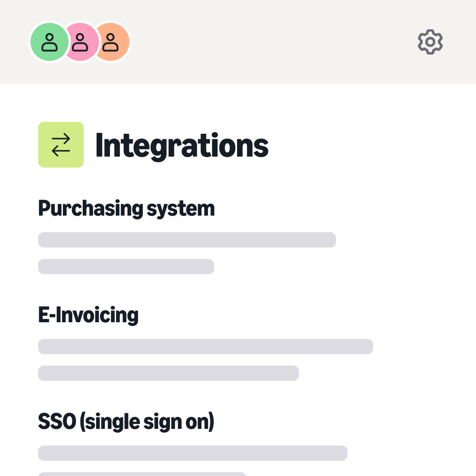The image size is (476, 476).
Task: Click the bottom partially visible placeholder bar
Action: coord(143,475)
